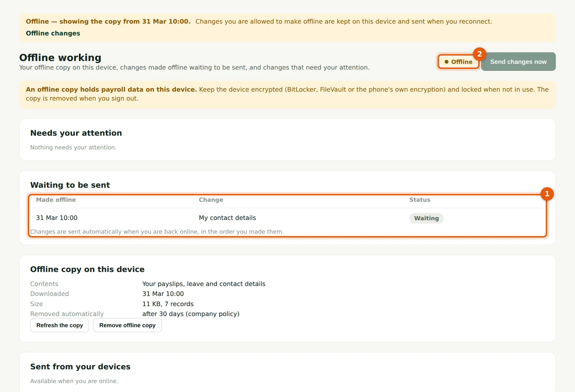This screenshot has height=392, width=575.
Task: Click annotation badge number 2
Action: click(x=479, y=54)
